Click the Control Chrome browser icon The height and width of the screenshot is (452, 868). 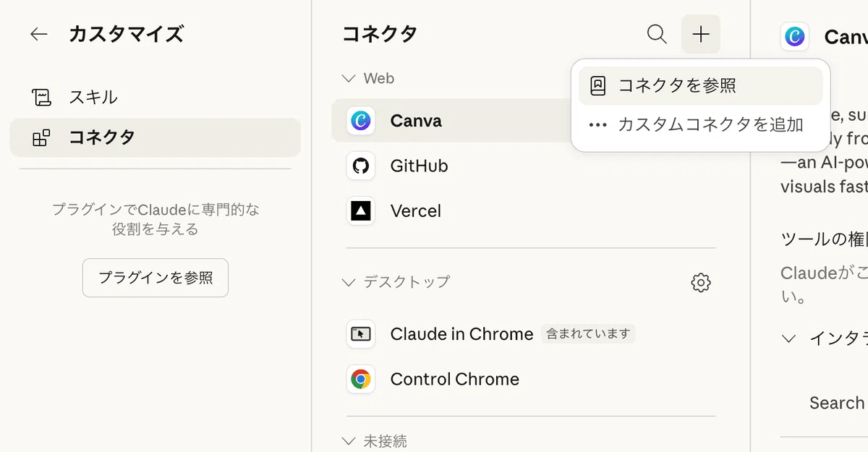click(360, 379)
